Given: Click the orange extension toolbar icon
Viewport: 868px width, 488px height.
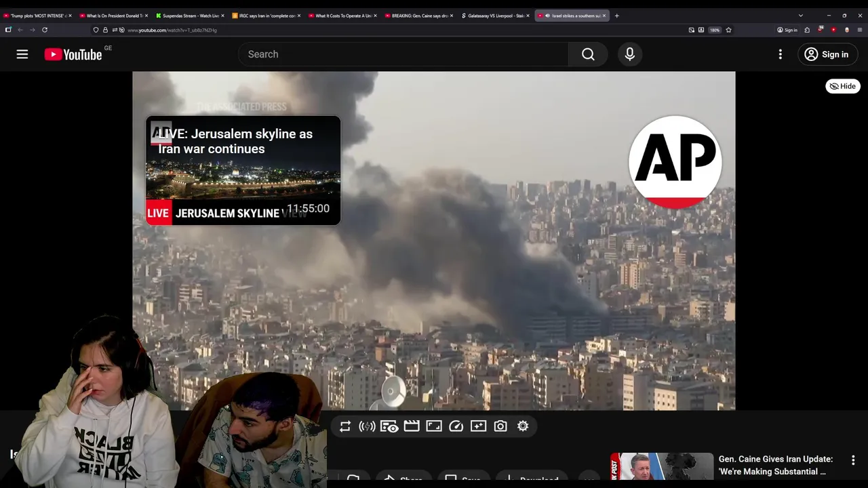Looking at the screenshot, I should click(847, 30).
